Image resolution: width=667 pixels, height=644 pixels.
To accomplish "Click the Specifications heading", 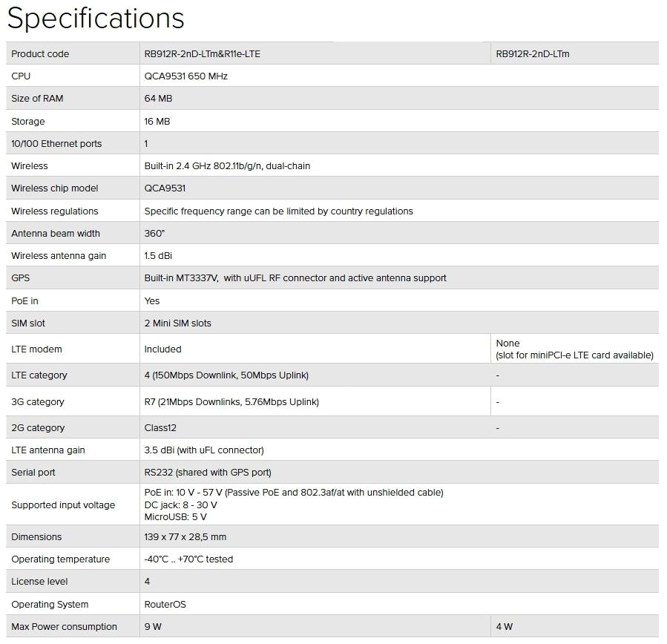I will pyautogui.click(x=96, y=19).
